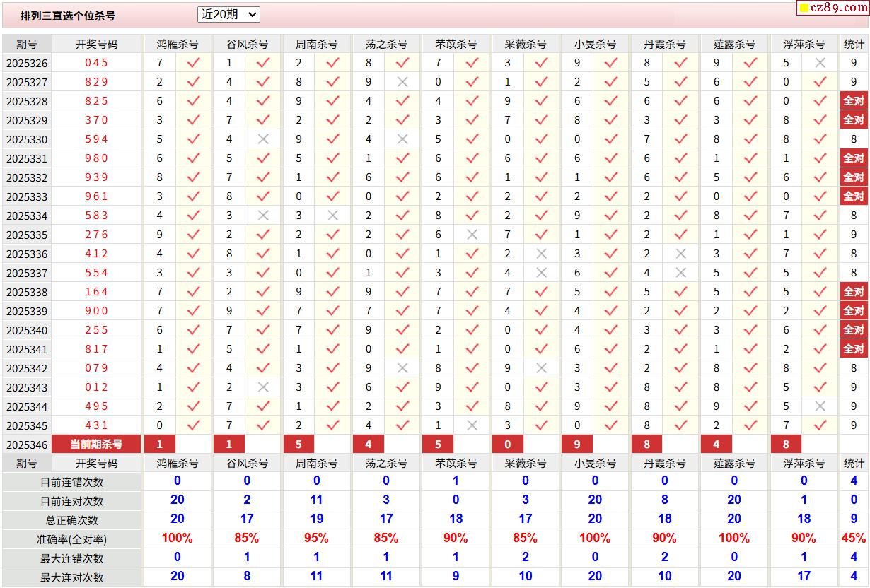Click the 准确率(全对率) row label
The width and height of the screenshot is (870, 588).
coord(71,540)
